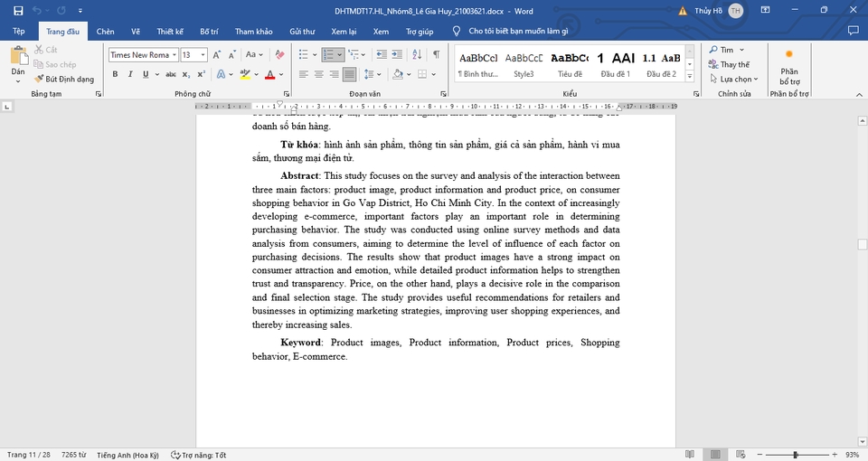Apply the Bình thường style
Screen dimensions: 868x461
coord(478,64)
